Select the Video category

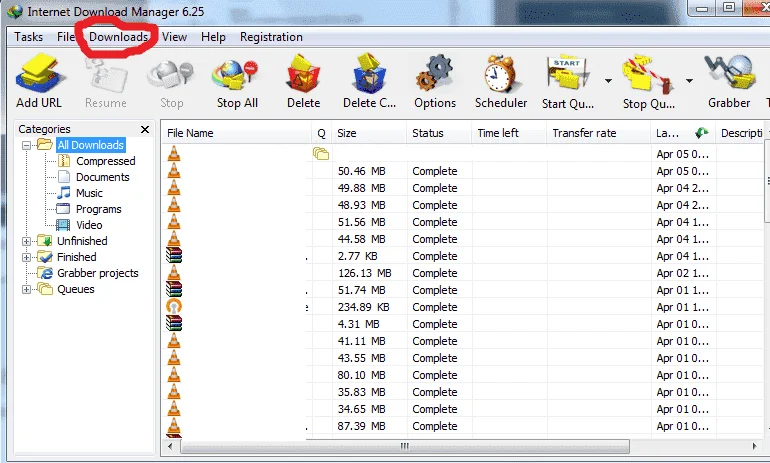click(89, 225)
